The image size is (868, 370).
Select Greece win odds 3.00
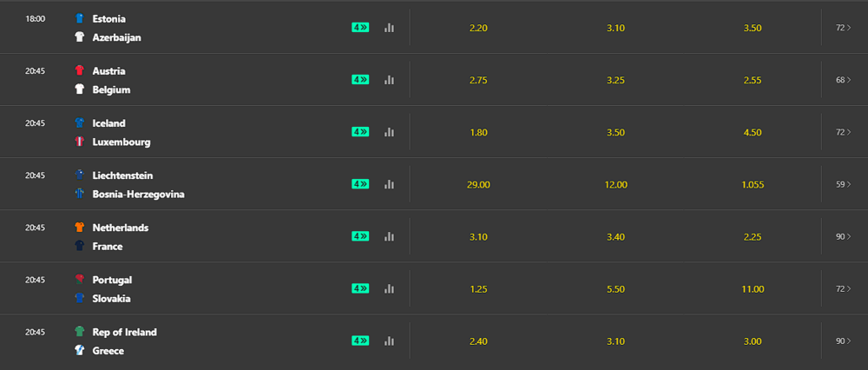(x=753, y=340)
